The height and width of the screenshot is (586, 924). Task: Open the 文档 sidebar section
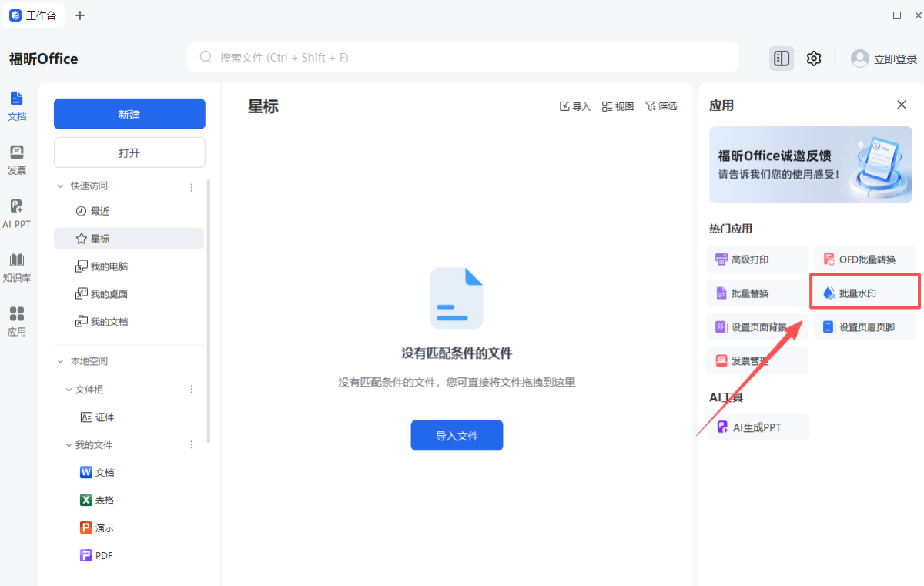tap(17, 106)
